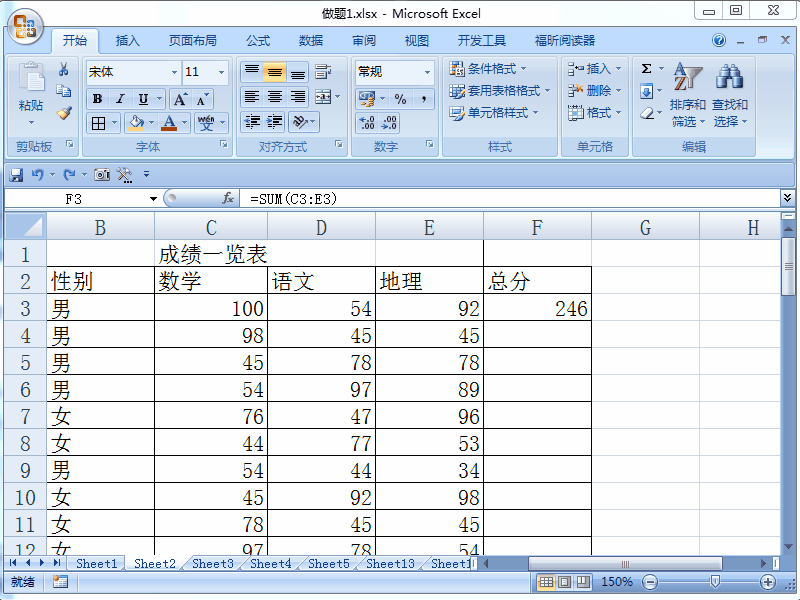Click the Copy icon in the clipboard group
Screen dimensions: 800x600
64,91
